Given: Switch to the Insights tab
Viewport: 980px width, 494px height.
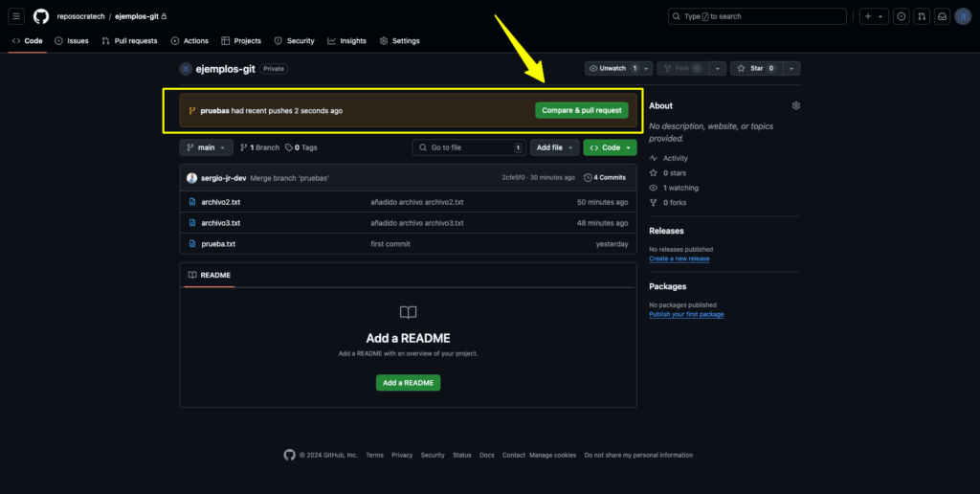Looking at the screenshot, I should coord(346,40).
